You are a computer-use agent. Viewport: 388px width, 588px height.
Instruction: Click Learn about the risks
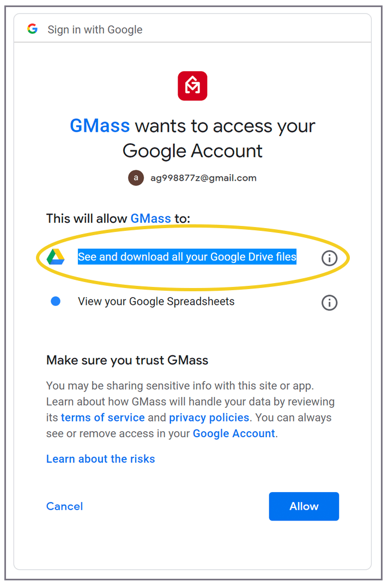[101, 459]
